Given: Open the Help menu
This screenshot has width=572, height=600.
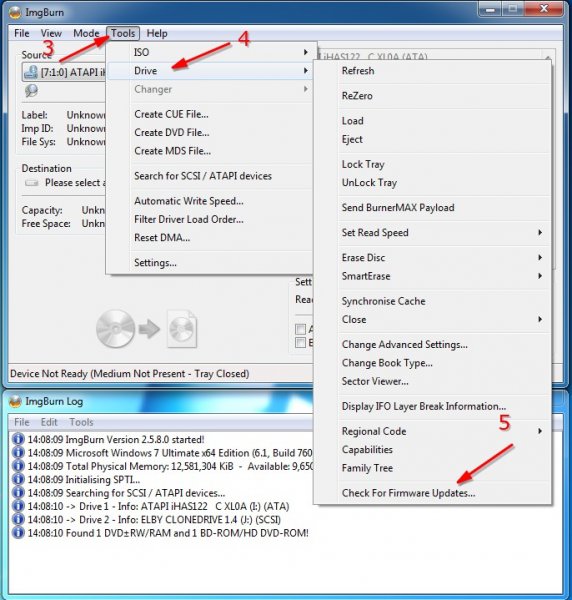Looking at the screenshot, I should (157, 33).
